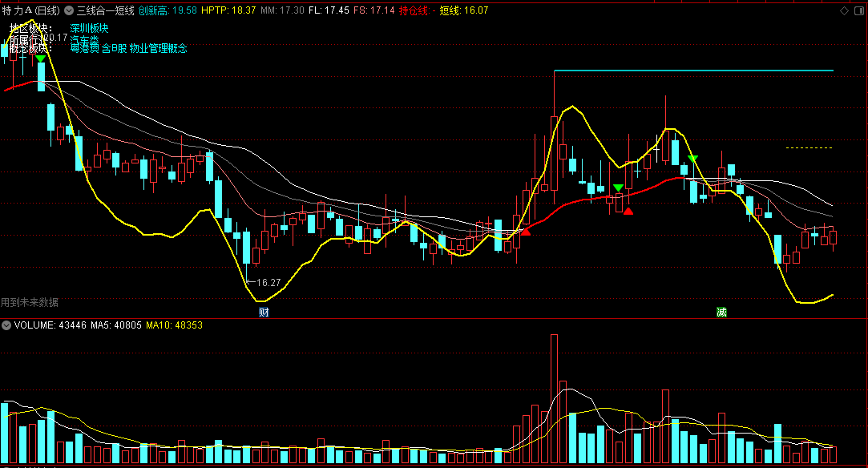The height and width of the screenshot is (468, 868).
Task: Click the cyan horizontal new-high line
Action: pyautogui.click(x=693, y=71)
